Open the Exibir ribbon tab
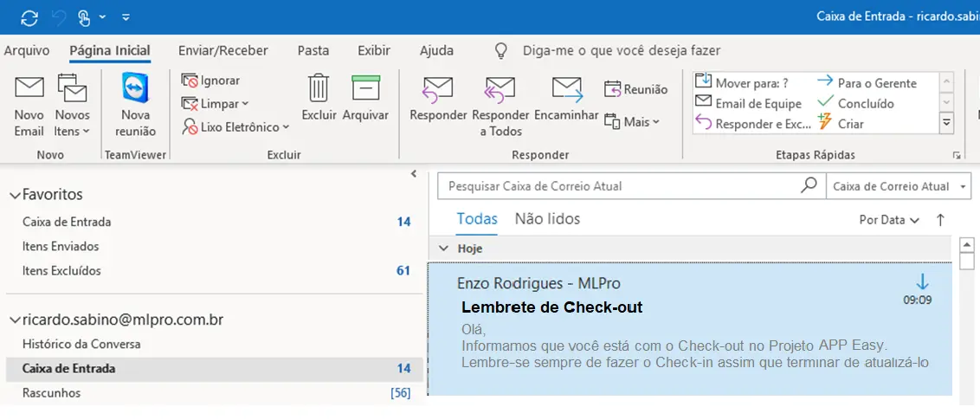This screenshot has height=420, width=980. tap(374, 50)
